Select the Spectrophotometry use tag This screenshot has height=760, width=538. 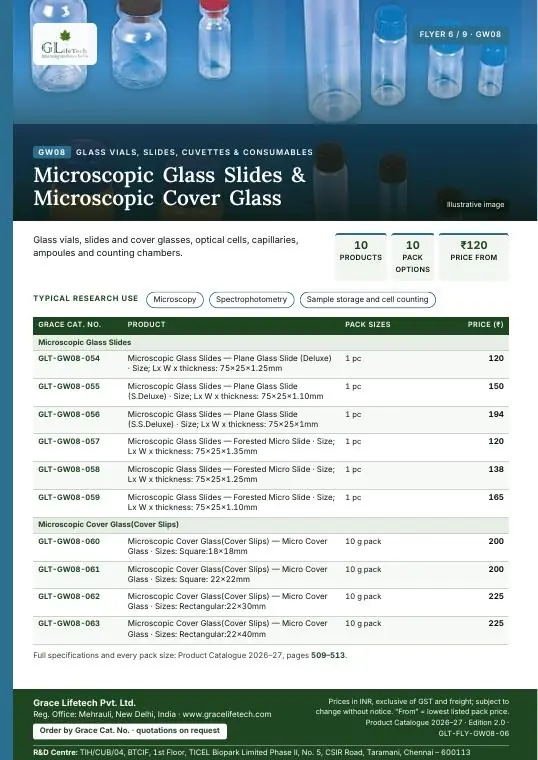[x=252, y=300]
